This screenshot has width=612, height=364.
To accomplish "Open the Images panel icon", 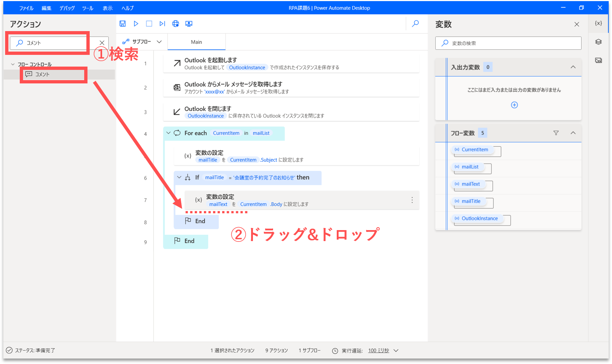I will click(x=598, y=60).
